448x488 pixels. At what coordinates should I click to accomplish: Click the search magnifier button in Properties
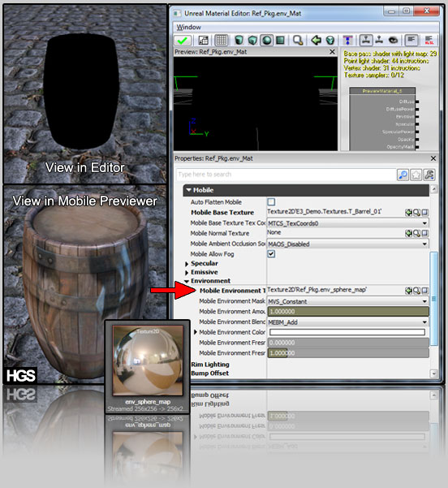[x=403, y=175]
